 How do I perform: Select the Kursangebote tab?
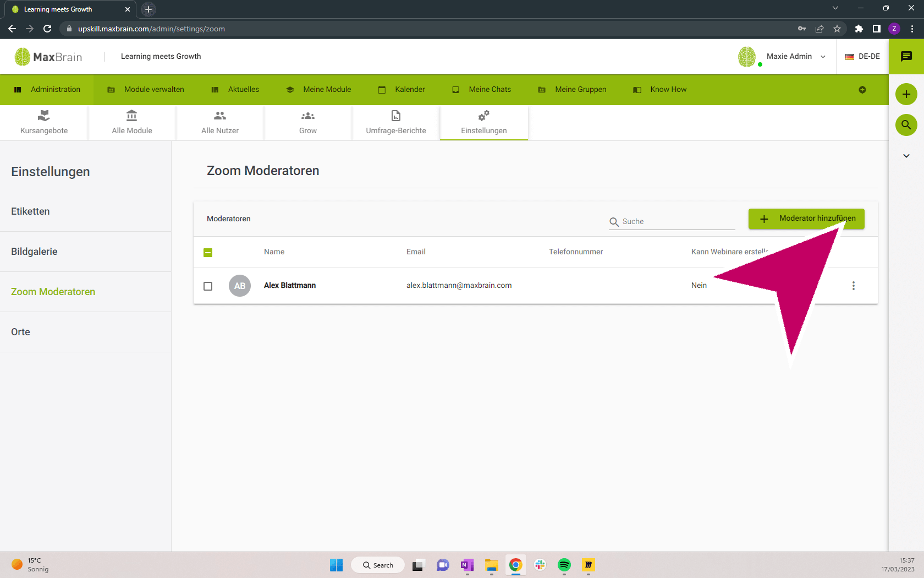(44, 123)
